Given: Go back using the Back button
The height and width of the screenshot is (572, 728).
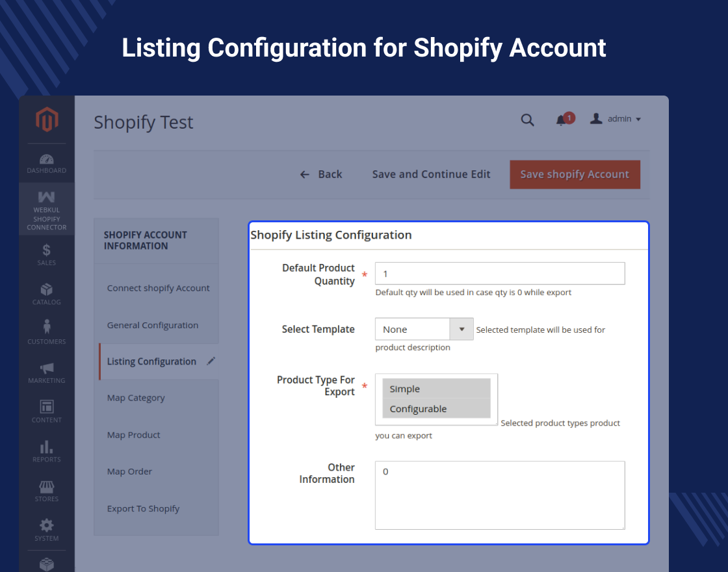Looking at the screenshot, I should pyautogui.click(x=321, y=174).
